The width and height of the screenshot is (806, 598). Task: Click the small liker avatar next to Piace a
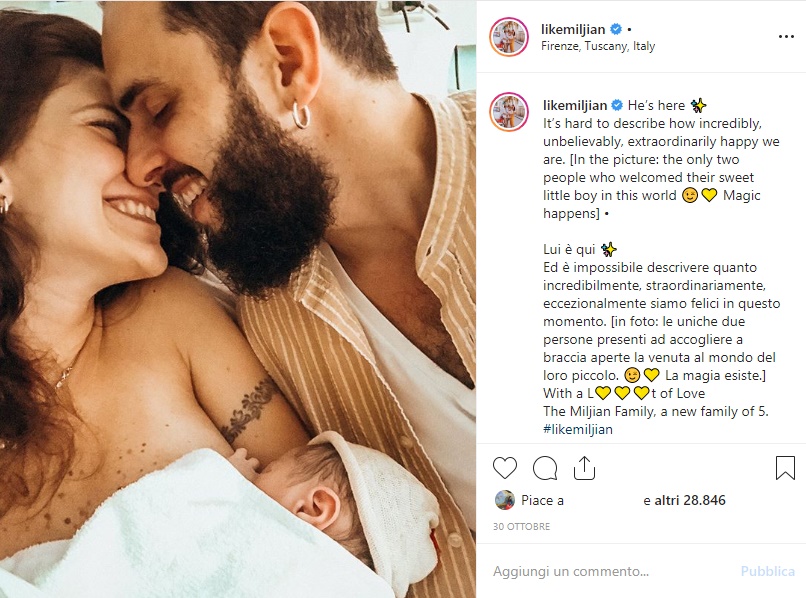pos(505,500)
